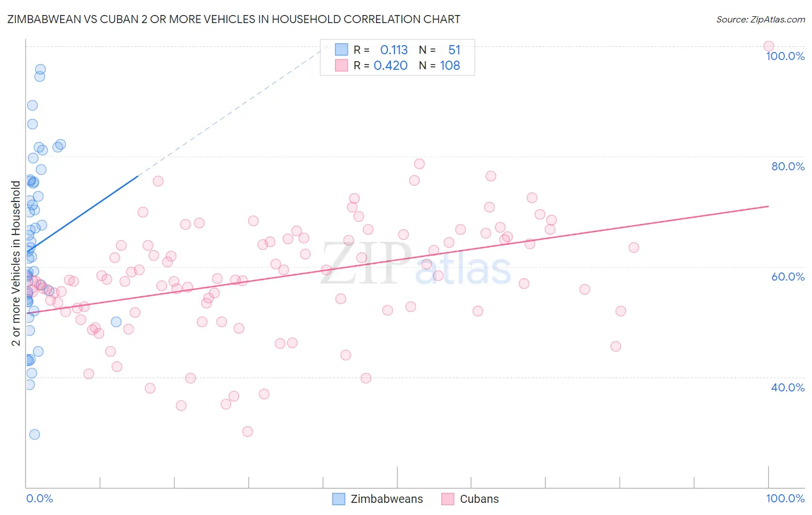Click the N = 108 value in legend

tap(439, 65)
